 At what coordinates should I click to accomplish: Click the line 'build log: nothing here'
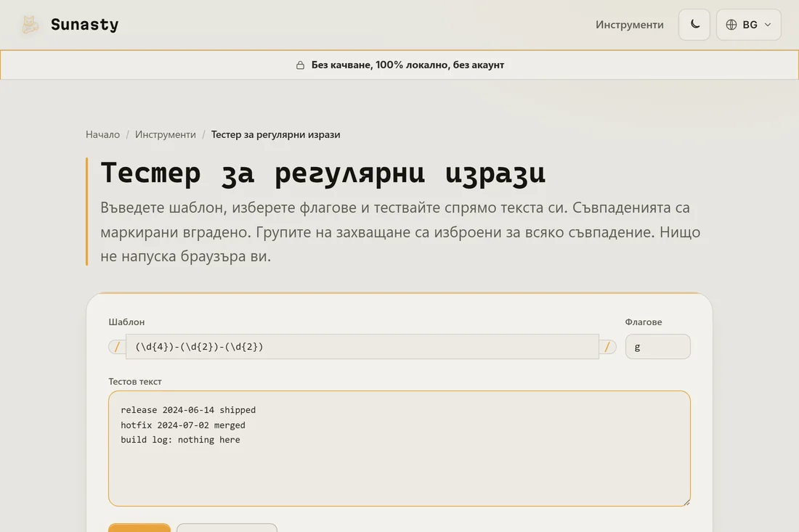coord(180,440)
